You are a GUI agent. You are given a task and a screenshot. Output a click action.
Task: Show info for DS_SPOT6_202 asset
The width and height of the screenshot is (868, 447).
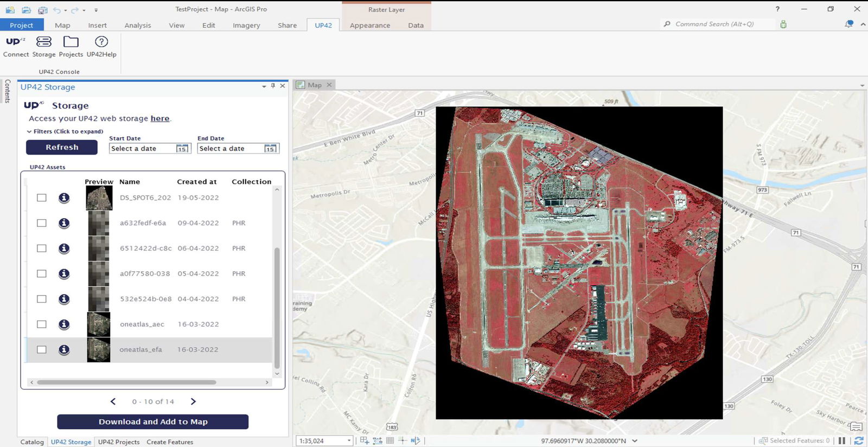[x=64, y=198]
